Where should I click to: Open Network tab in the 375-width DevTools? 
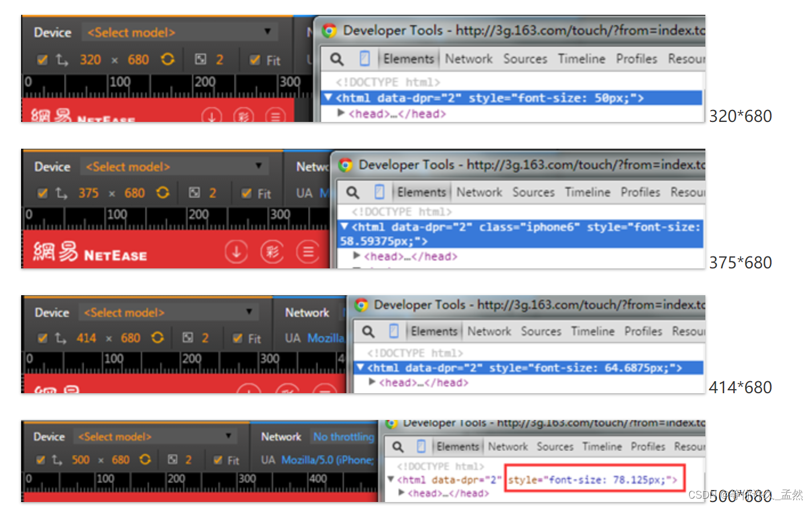point(479,192)
